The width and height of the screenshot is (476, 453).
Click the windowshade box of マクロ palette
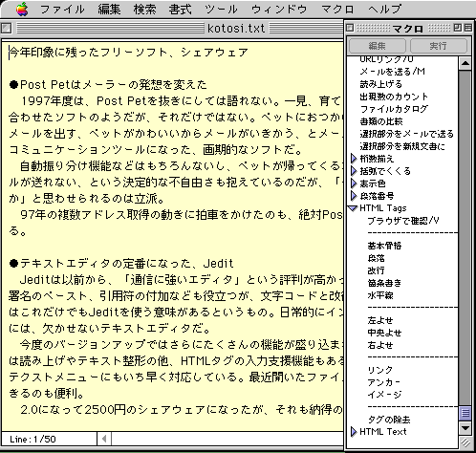[467, 28]
